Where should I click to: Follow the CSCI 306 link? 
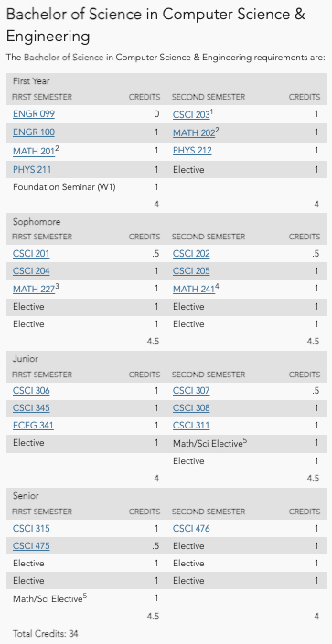click(x=31, y=391)
